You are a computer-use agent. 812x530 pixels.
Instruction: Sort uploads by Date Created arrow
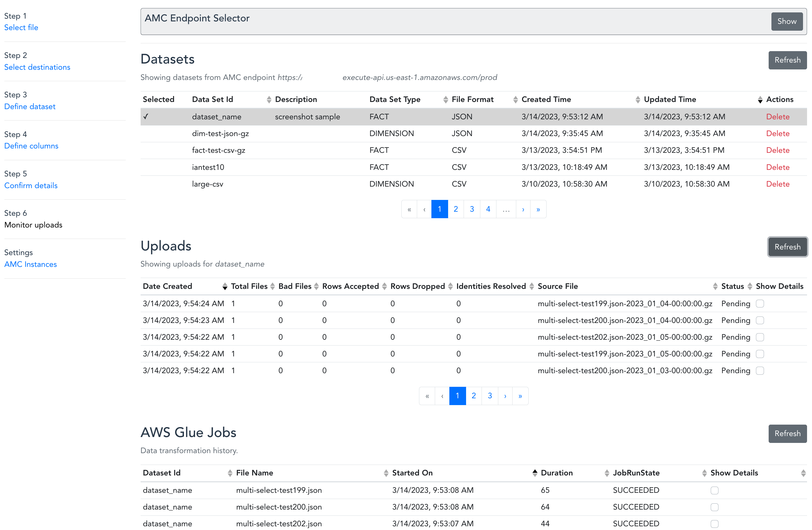[x=225, y=286]
